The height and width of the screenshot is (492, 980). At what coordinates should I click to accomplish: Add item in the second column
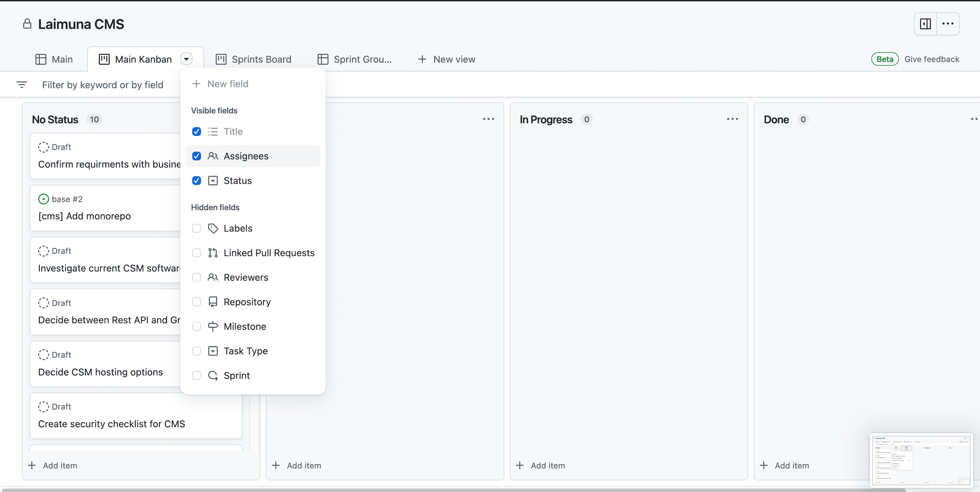[x=296, y=465]
